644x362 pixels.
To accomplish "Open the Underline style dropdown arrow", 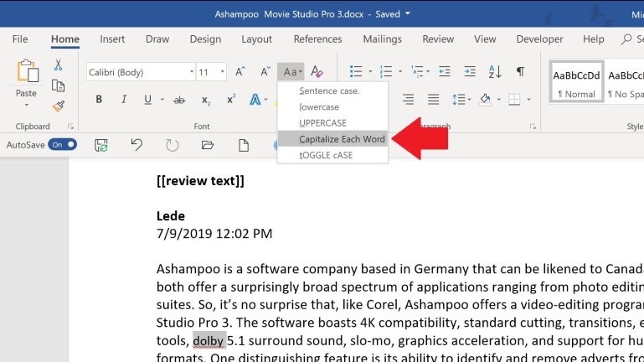I will coord(162,100).
